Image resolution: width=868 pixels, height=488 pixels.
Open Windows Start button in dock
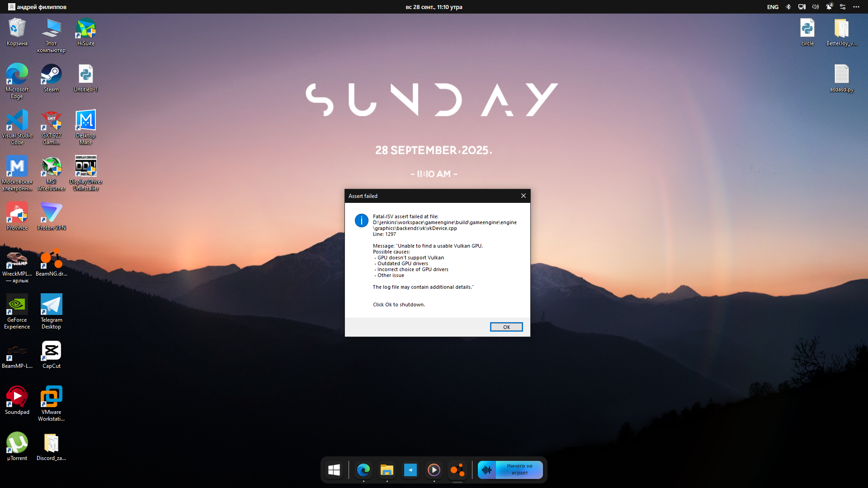pyautogui.click(x=334, y=470)
